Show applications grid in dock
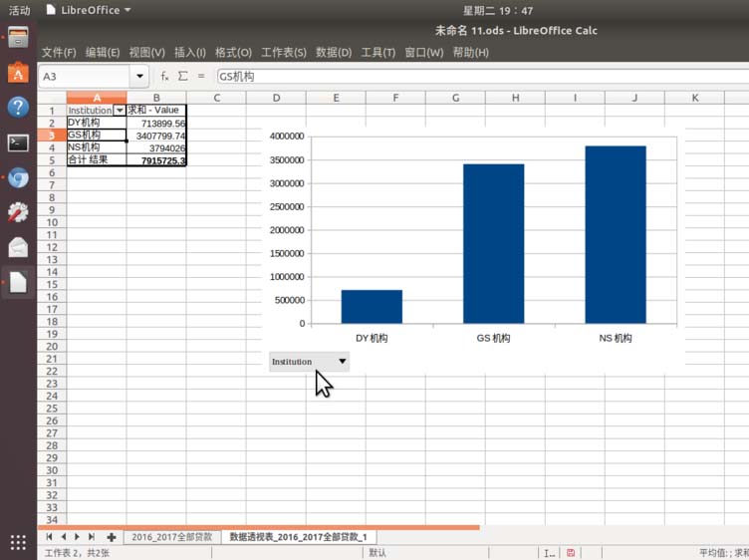The image size is (749, 560). coord(18,542)
